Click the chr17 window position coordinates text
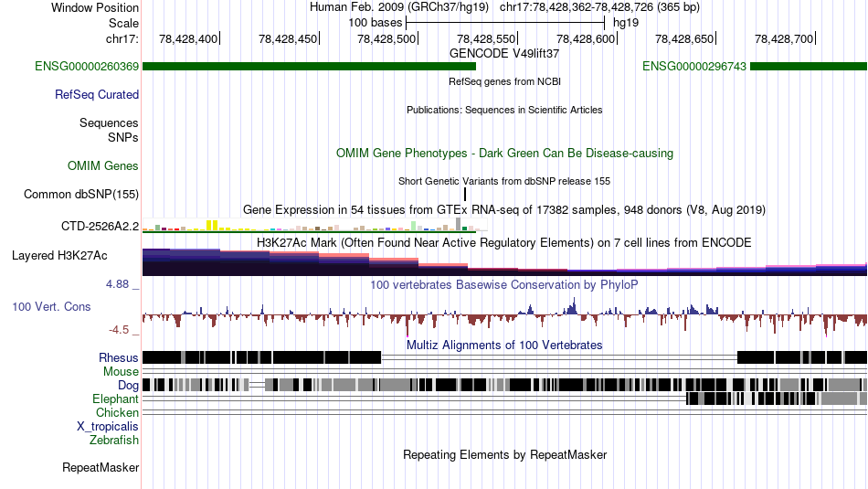Viewport: 868px width, 489px height. pyautogui.click(x=599, y=7)
